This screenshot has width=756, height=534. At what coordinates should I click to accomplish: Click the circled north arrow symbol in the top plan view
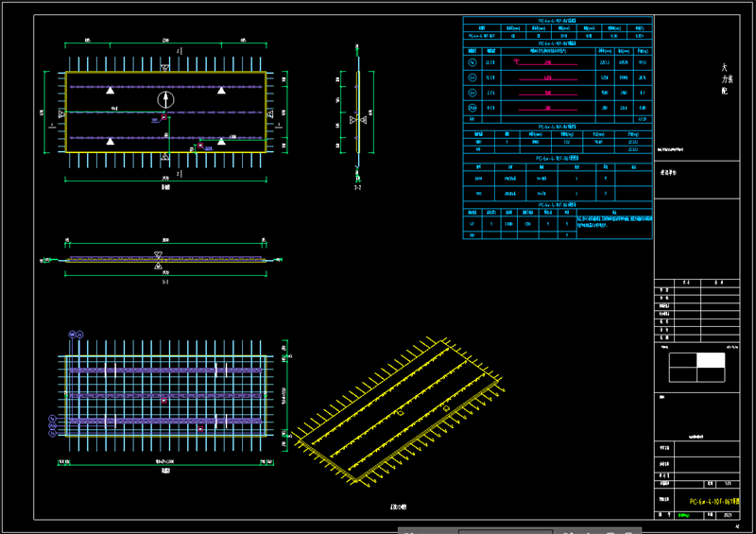point(166,100)
